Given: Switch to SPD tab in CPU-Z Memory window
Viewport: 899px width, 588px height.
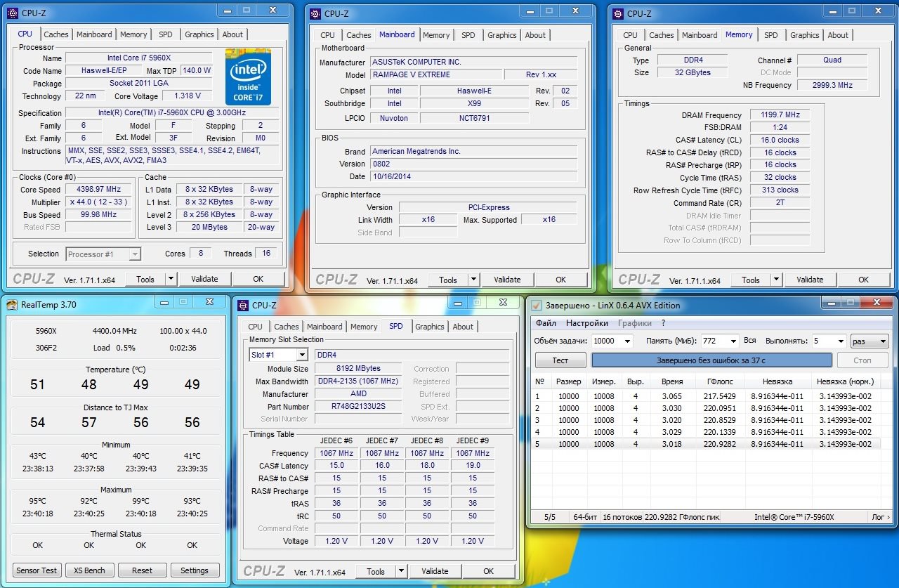Looking at the screenshot, I should [771, 35].
